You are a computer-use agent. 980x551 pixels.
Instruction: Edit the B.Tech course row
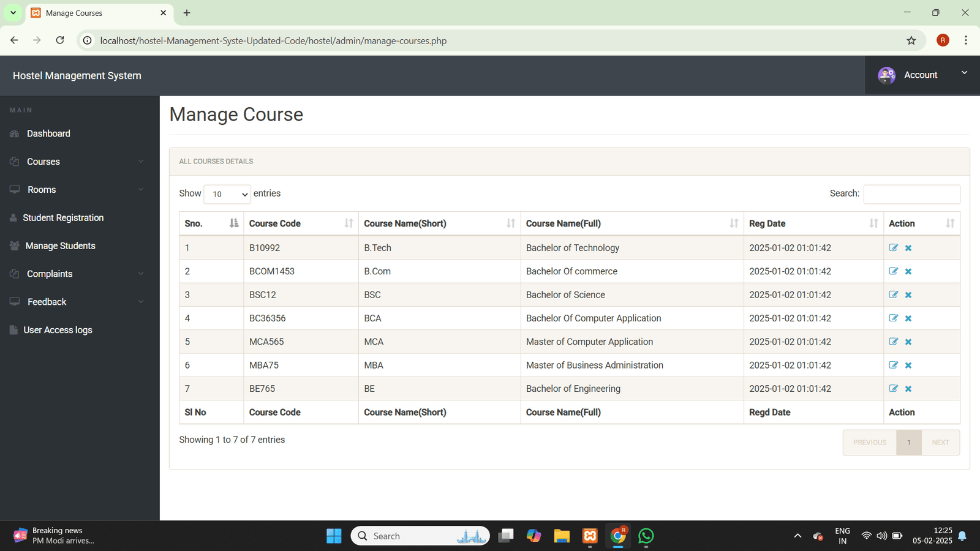click(x=894, y=247)
